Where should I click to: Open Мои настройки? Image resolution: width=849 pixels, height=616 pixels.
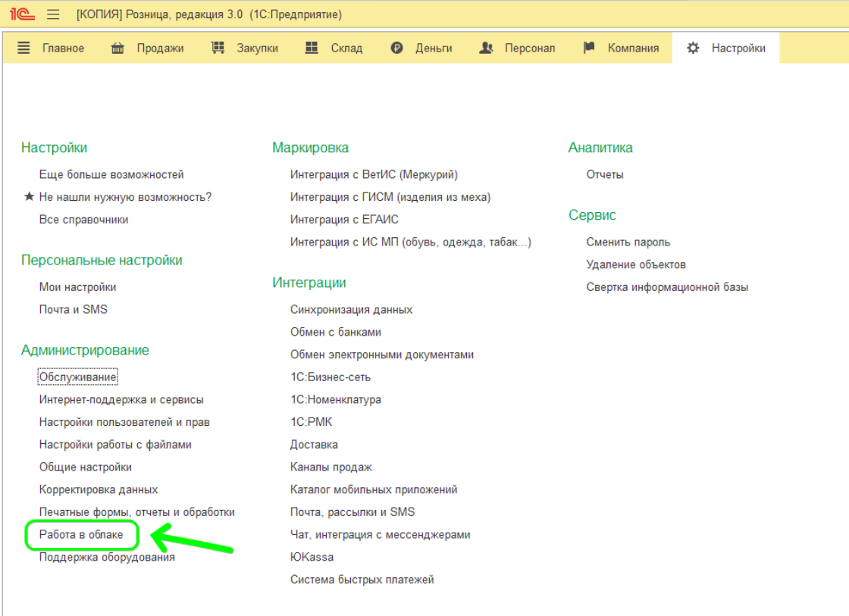77,287
